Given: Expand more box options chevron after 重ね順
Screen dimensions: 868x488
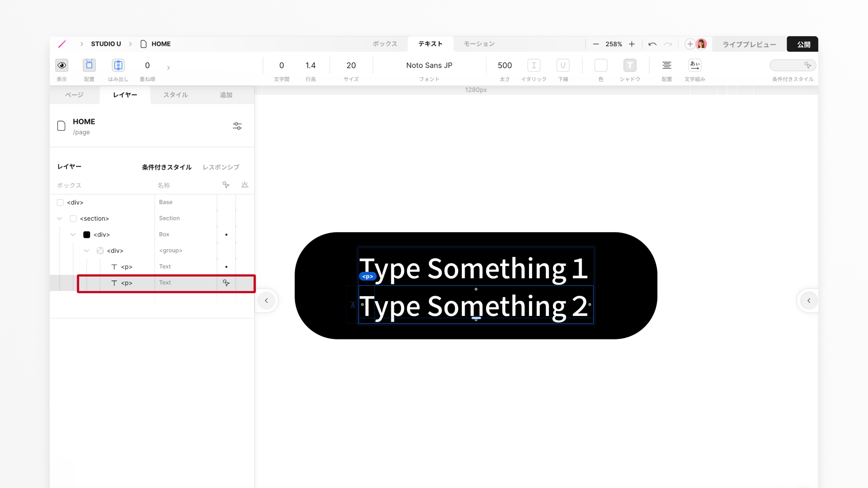Looking at the screenshot, I should pyautogui.click(x=168, y=68).
